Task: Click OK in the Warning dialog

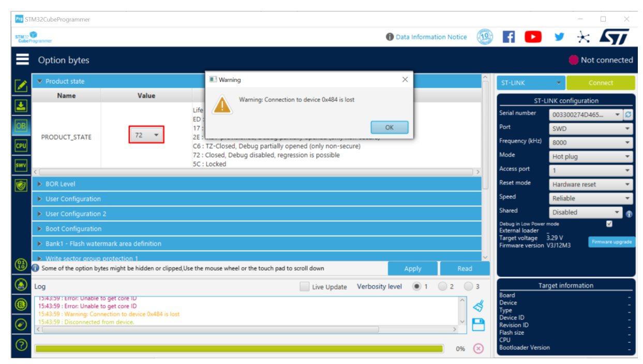Action: coord(390,127)
